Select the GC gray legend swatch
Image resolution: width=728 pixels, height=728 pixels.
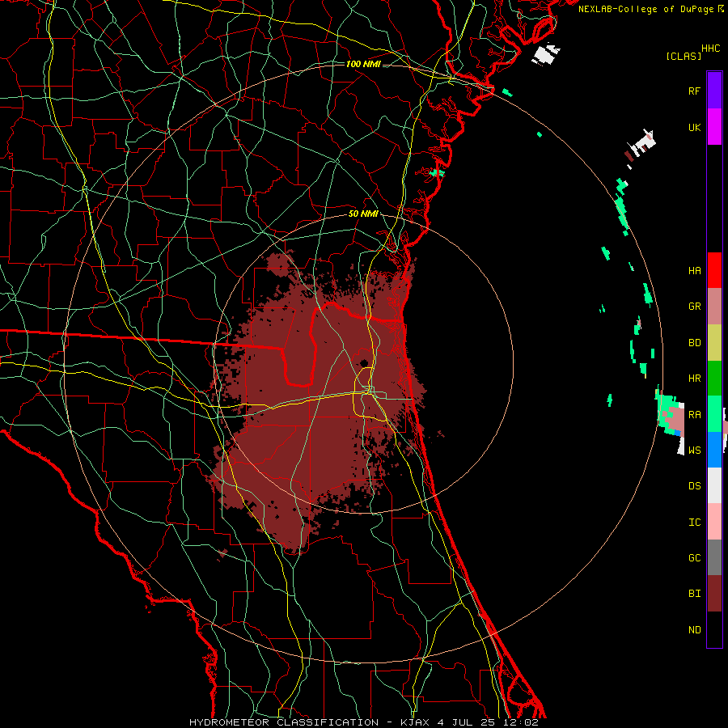(714, 557)
